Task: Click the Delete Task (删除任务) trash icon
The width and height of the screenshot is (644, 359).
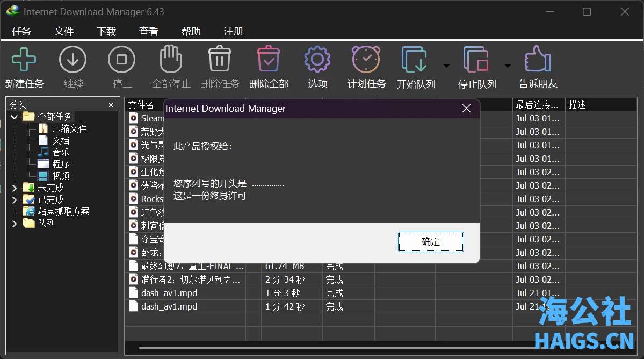Action: click(219, 59)
